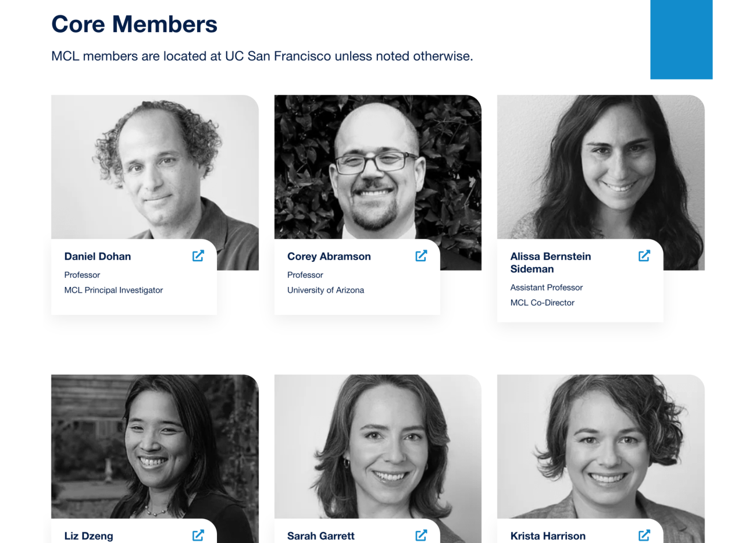Click the Core Members heading
This screenshot has width=756, height=543.
point(134,24)
